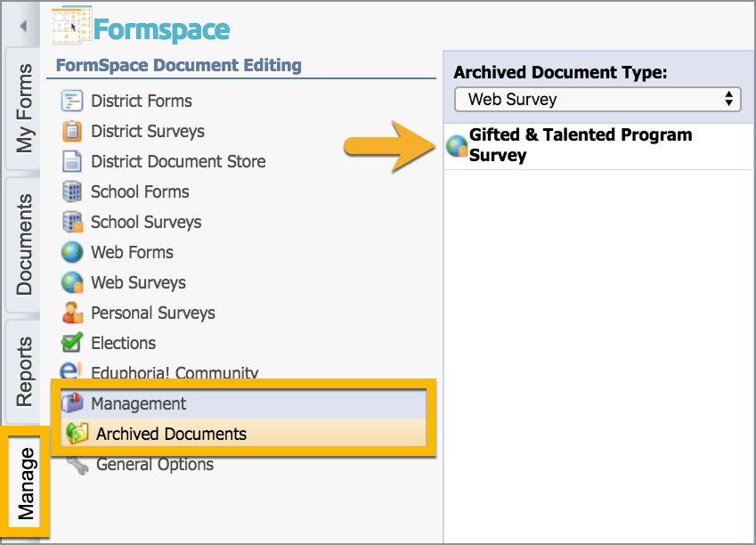Click the Personal Surveys person icon
756x545 pixels.
point(72,313)
